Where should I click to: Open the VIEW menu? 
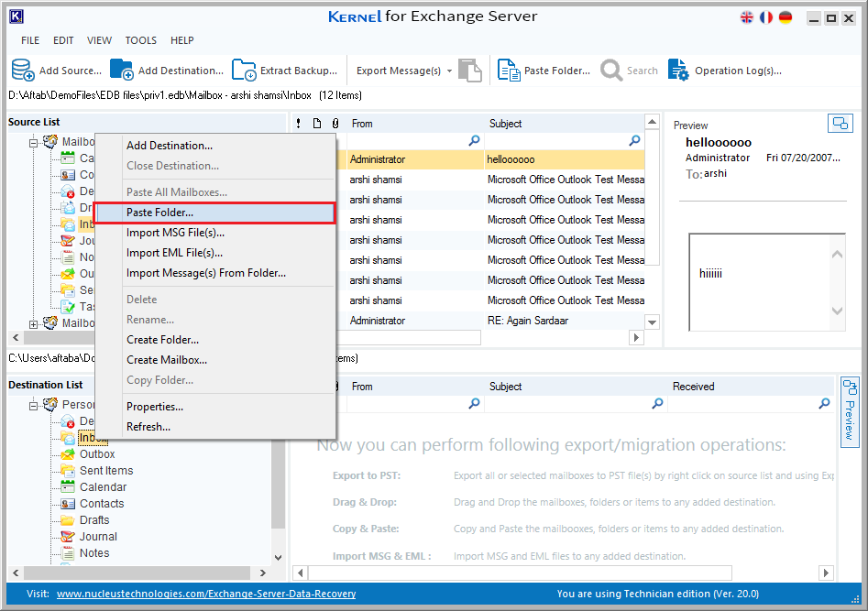(99, 40)
